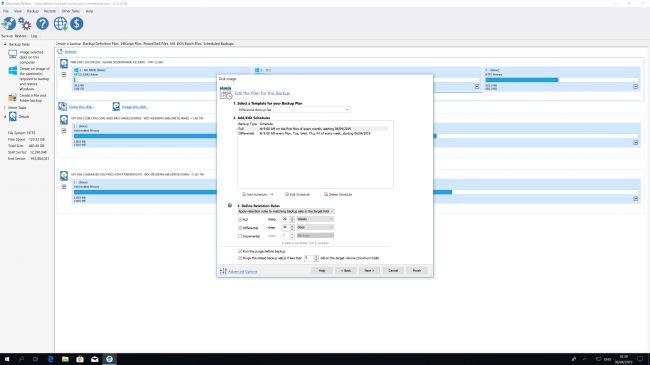
Task: Click the first disk's drive icon
Action: click(63, 64)
